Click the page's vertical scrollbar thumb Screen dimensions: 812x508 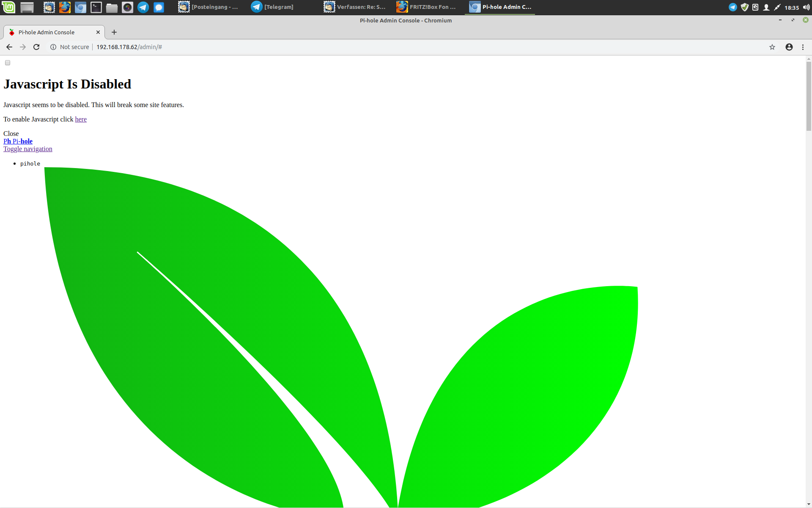click(809, 97)
